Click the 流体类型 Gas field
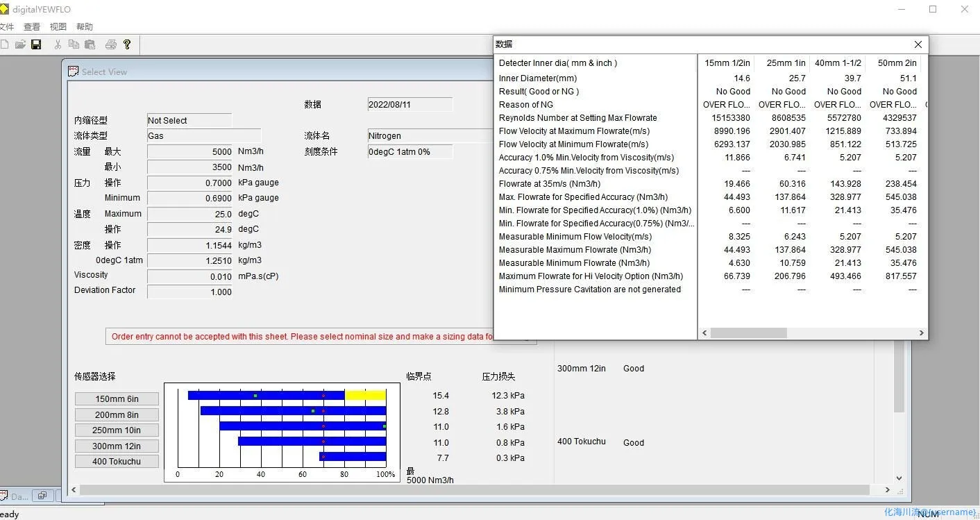 tap(204, 136)
